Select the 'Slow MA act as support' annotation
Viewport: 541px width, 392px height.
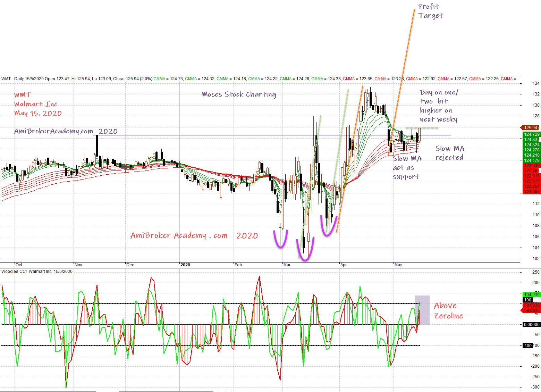pyautogui.click(x=407, y=168)
